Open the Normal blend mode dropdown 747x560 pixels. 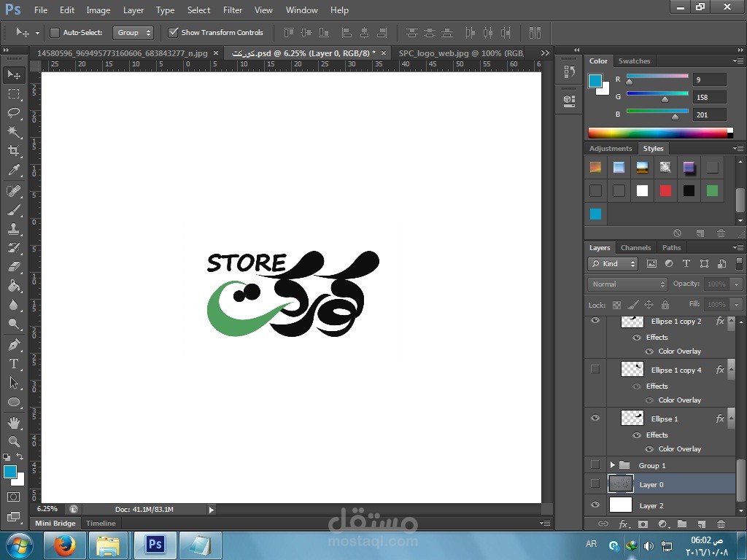627,284
